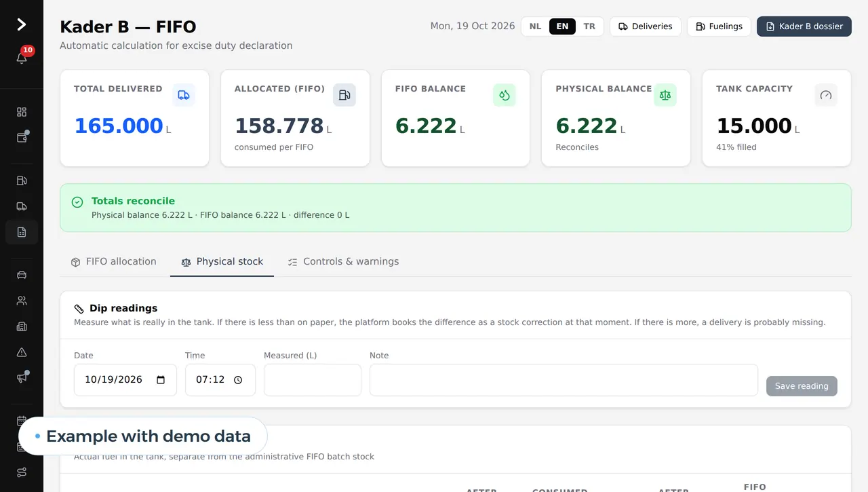868x492 pixels.
Task: Open the Deliveries button in the header
Action: (x=645, y=26)
